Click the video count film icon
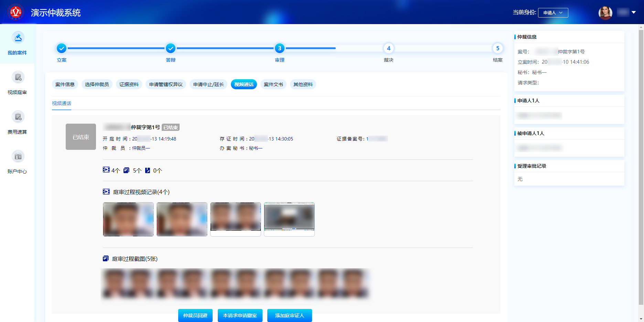Image resolution: width=644 pixels, height=322 pixels. tap(106, 170)
